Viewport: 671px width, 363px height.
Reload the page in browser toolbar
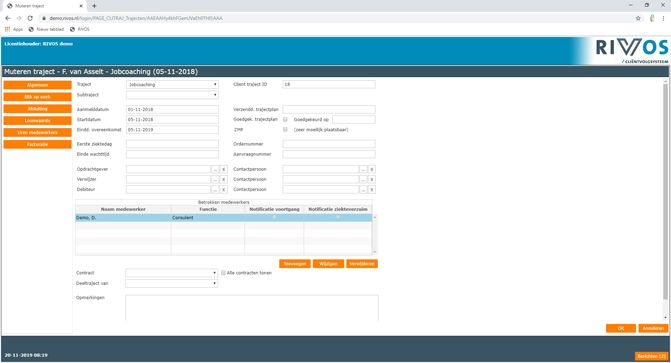tap(30, 18)
